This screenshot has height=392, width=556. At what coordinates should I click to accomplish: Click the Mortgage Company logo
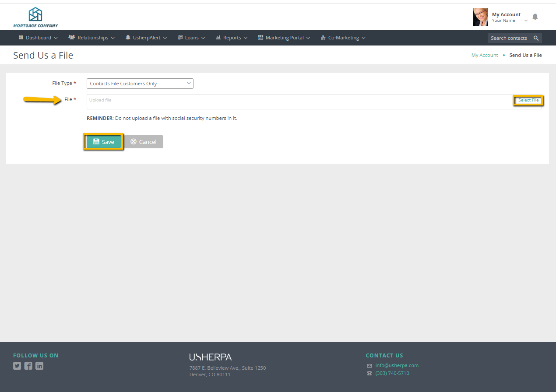(35, 17)
